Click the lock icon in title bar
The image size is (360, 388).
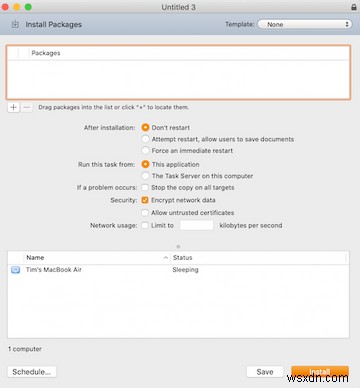click(x=354, y=7)
